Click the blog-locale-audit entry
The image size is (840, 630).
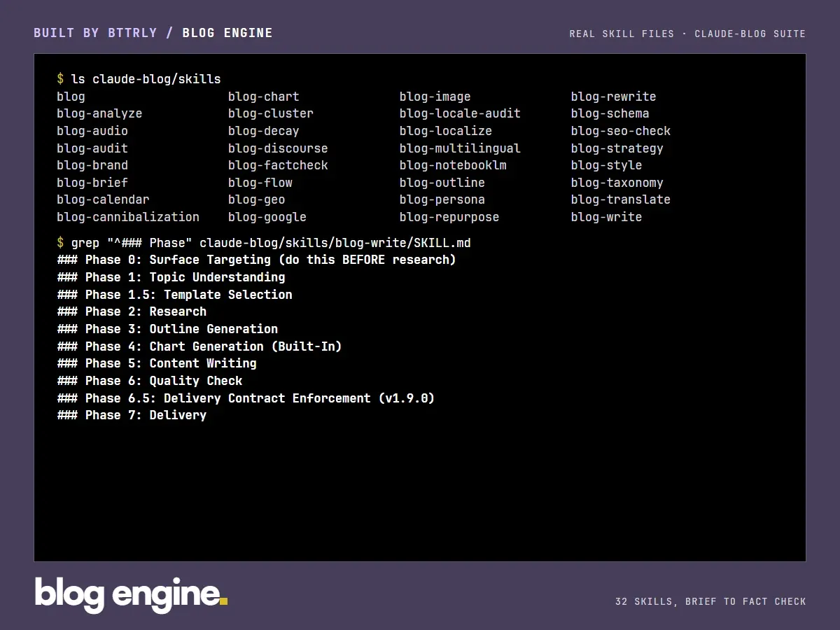[x=460, y=113]
